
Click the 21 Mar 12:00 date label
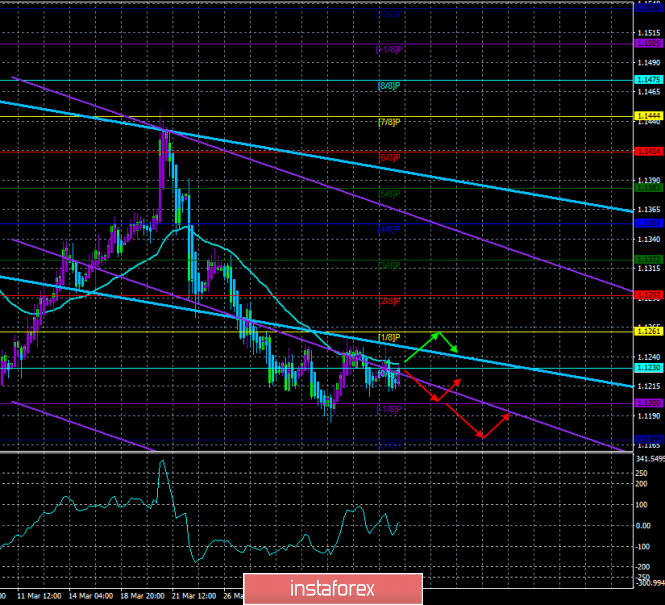194,596
